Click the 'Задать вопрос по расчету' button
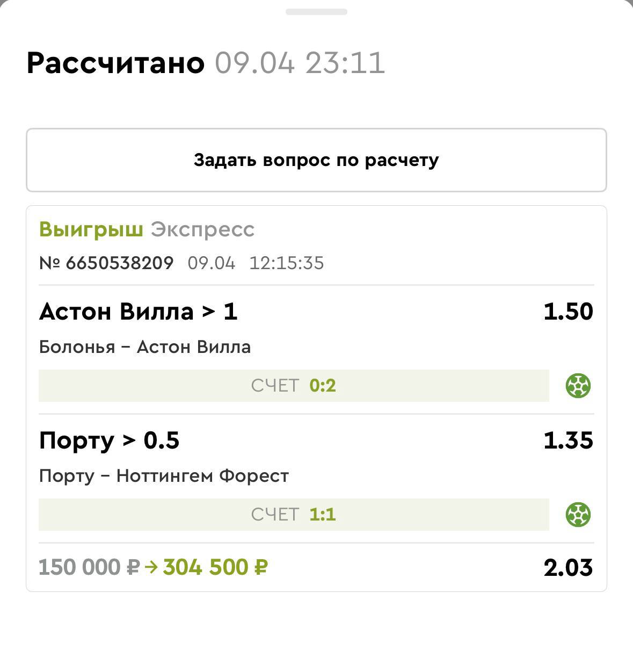This screenshot has height=672, width=633. (x=316, y=160)
